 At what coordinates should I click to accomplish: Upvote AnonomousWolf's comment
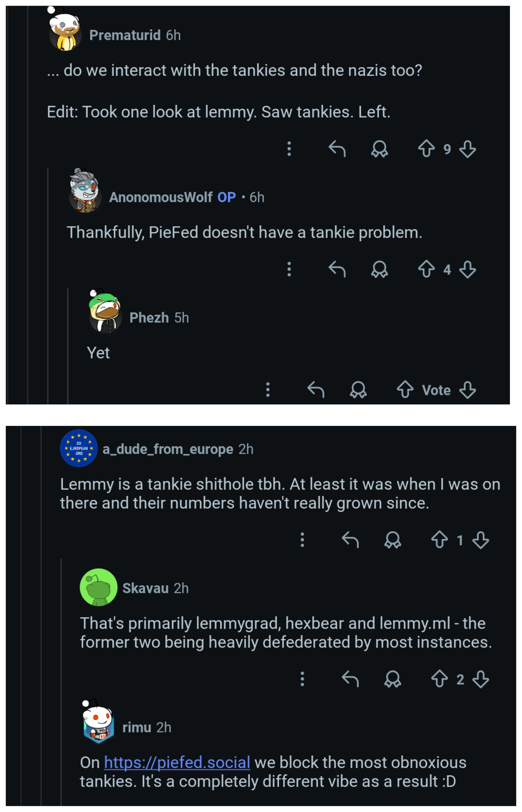coord(426,269)
